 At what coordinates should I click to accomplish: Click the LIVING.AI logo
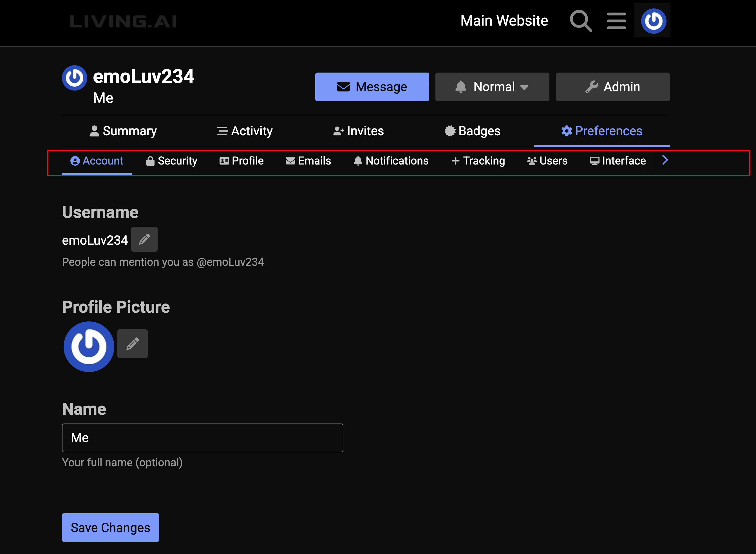coord(123,21)
